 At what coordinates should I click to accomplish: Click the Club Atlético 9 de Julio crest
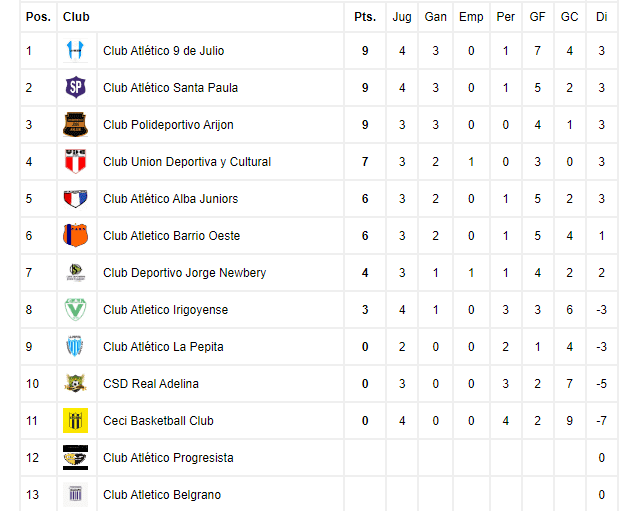tap(76, 51)
